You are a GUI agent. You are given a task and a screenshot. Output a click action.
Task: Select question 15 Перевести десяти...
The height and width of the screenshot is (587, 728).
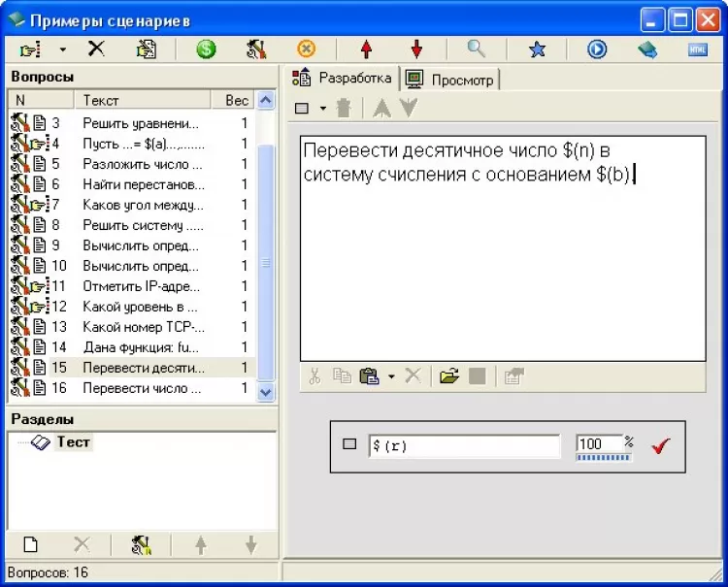(132, 368)
